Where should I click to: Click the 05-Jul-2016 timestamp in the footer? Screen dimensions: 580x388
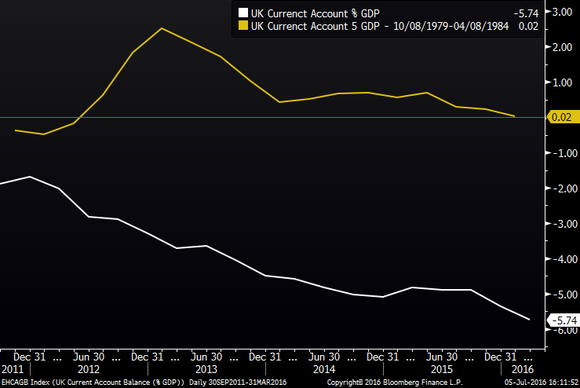tap(541, 382)
